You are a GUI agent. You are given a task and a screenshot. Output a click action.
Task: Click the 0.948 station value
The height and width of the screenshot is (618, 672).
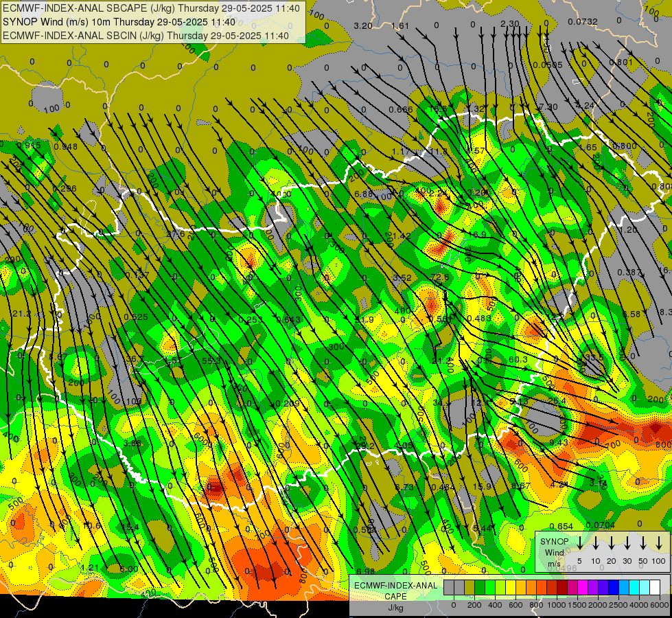click(x=66, y=147)
